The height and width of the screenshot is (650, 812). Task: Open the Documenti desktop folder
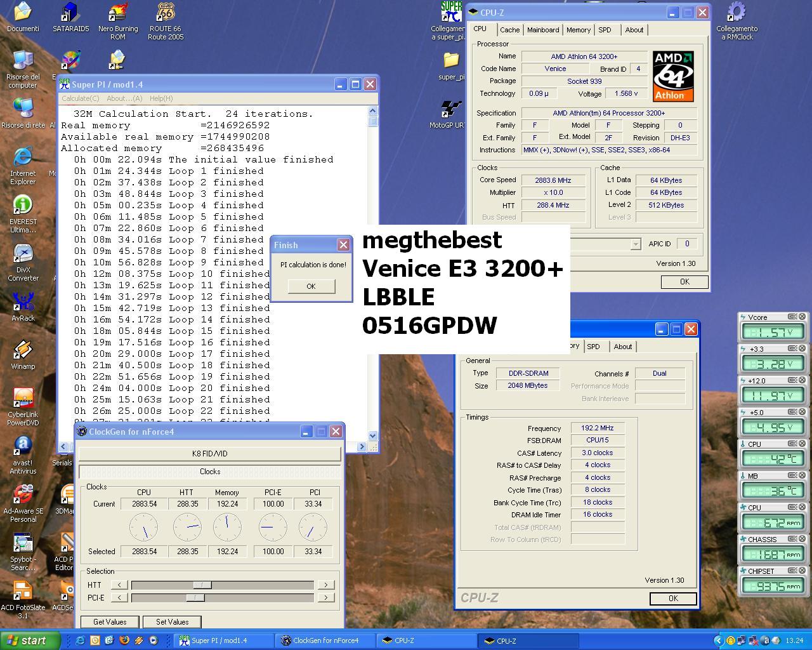[x=23, y=17]
